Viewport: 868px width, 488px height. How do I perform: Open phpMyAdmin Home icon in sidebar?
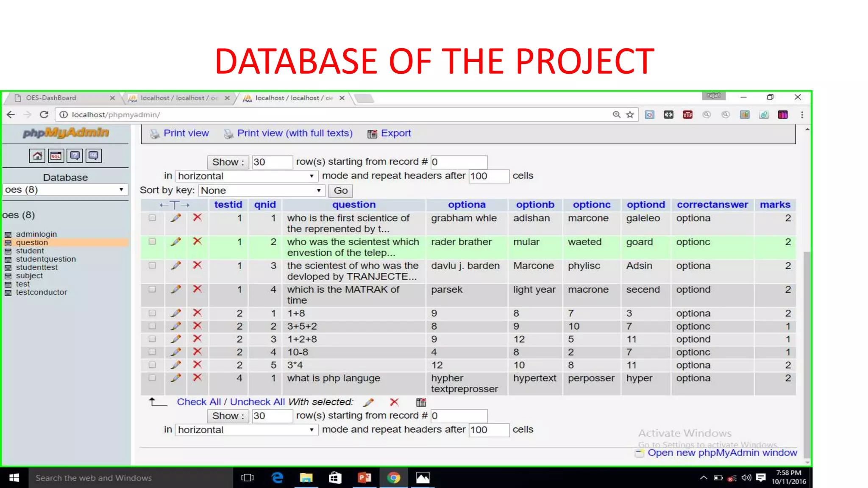(37, 156)
